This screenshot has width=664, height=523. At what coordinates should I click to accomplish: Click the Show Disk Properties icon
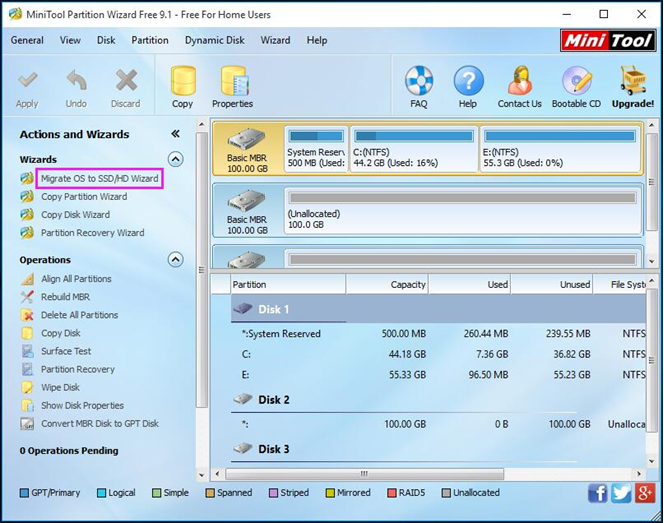(28, 406)
